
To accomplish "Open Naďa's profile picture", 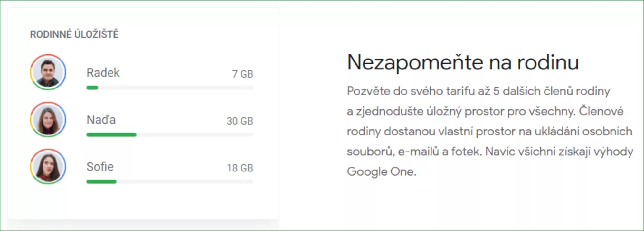I will pyautogui.click(x=48, y=119).
